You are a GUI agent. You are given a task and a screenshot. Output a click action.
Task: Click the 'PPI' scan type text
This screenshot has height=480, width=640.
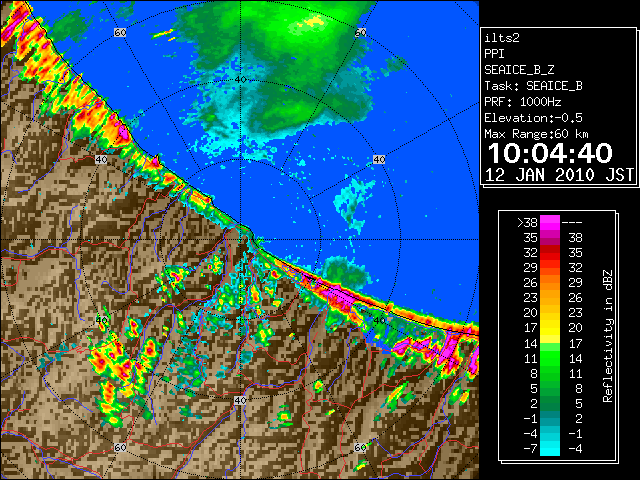coord(494,54)
